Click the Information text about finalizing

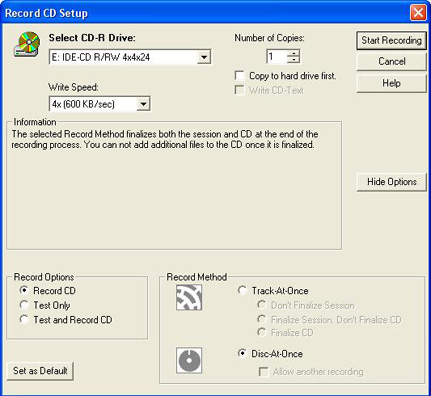[x=165, y=139]
